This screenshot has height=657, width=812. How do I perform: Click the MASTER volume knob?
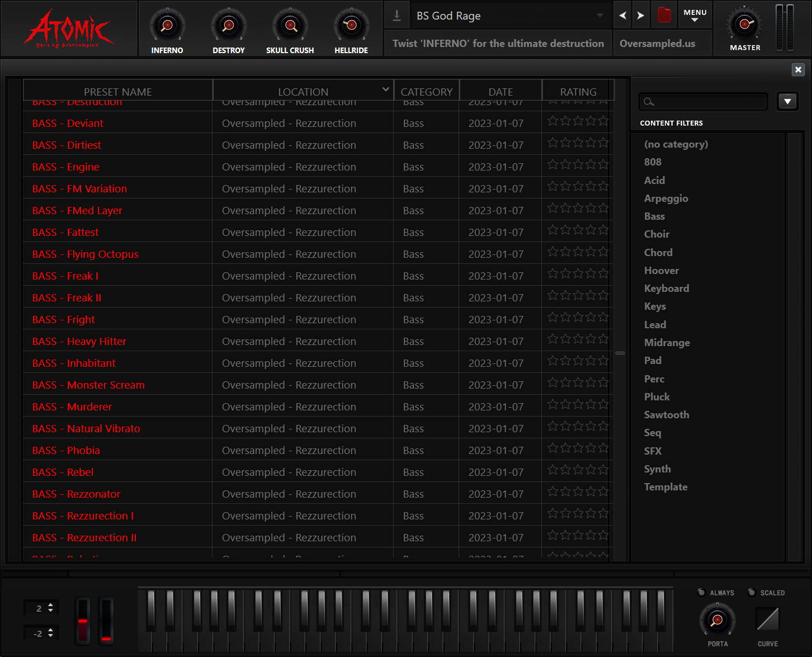coord(745,24)
